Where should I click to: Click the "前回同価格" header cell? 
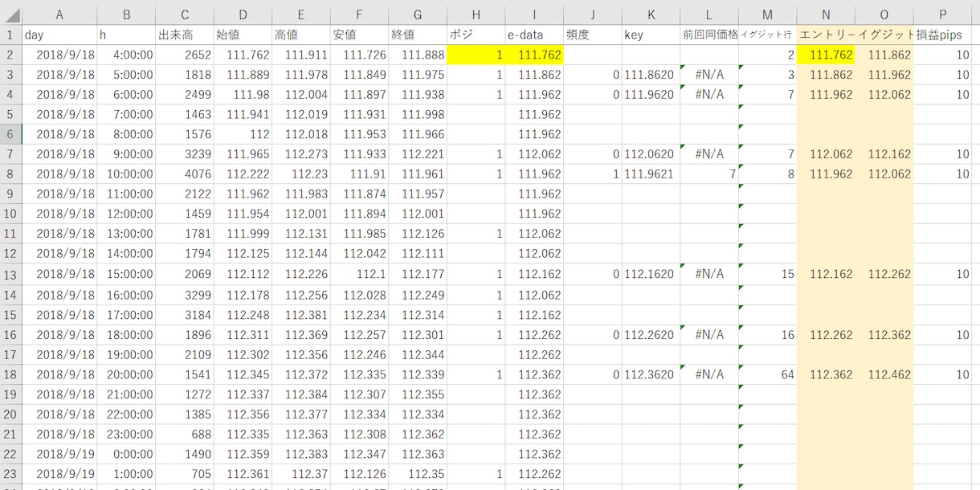tap(709, 35)
